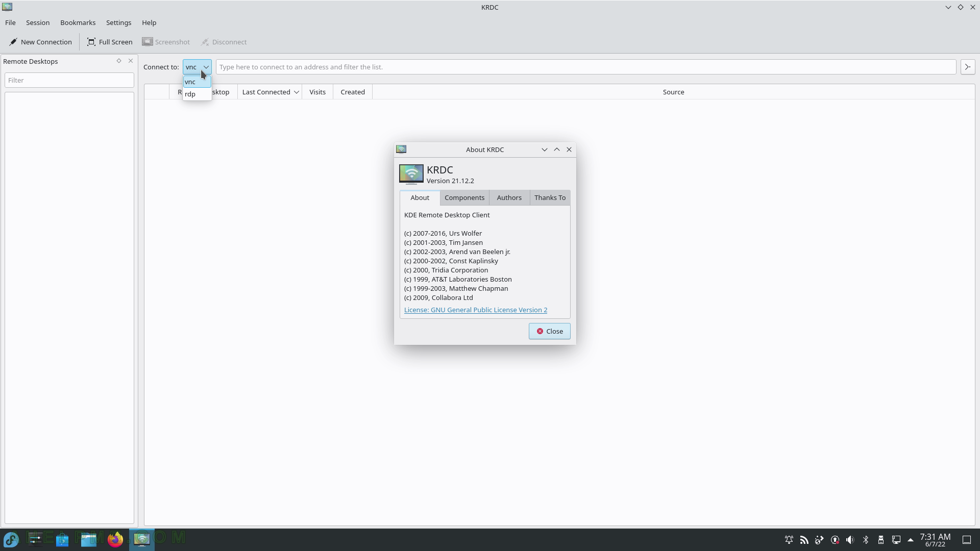Open the Settings menu

(118, 22)
